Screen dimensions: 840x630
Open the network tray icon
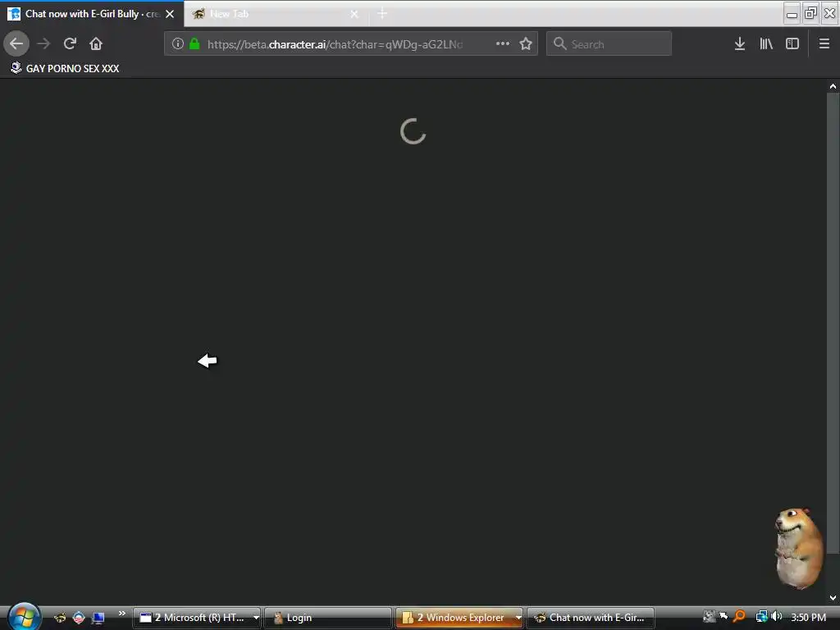click(x=761, y=617)
